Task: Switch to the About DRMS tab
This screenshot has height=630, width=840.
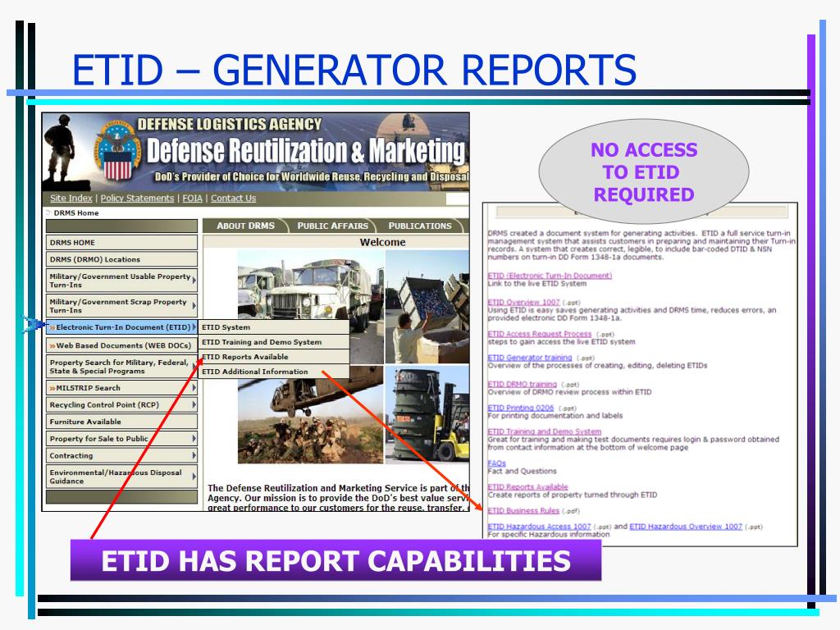Action: (245, 226)
